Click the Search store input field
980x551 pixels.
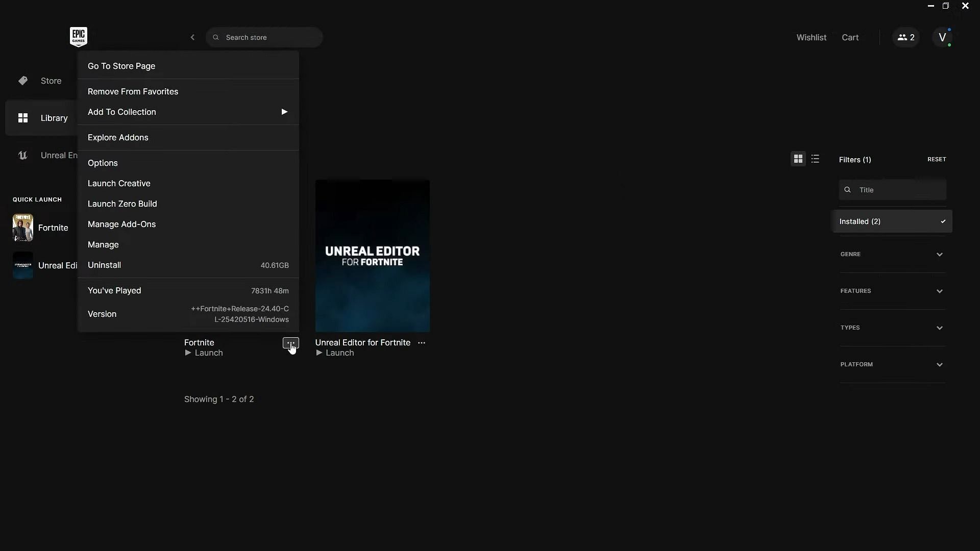point(264,37)
